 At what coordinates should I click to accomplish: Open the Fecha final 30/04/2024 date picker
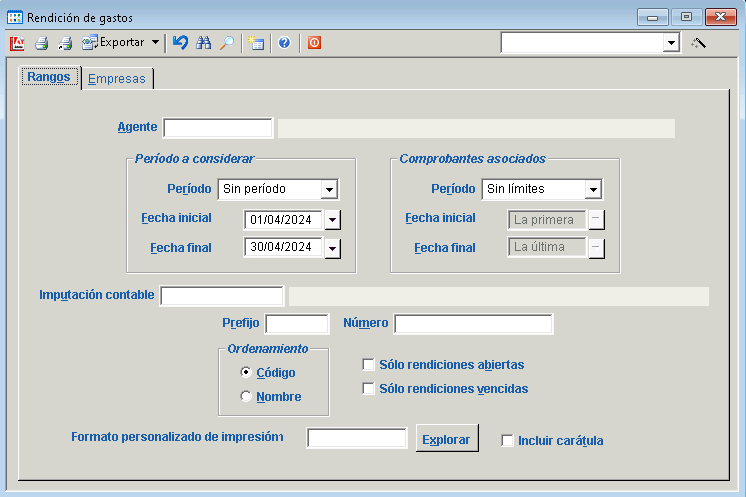333,249
